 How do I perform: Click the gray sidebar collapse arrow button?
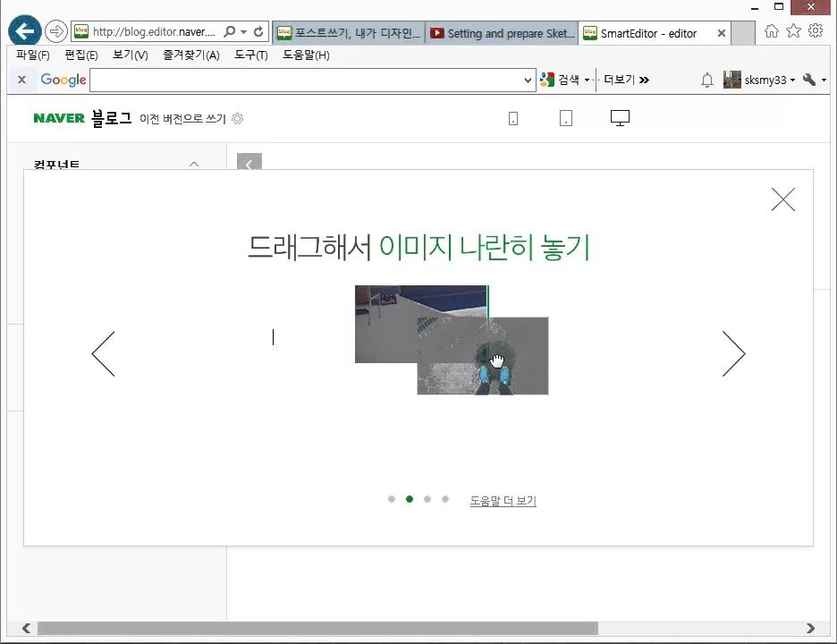(249, 162)
